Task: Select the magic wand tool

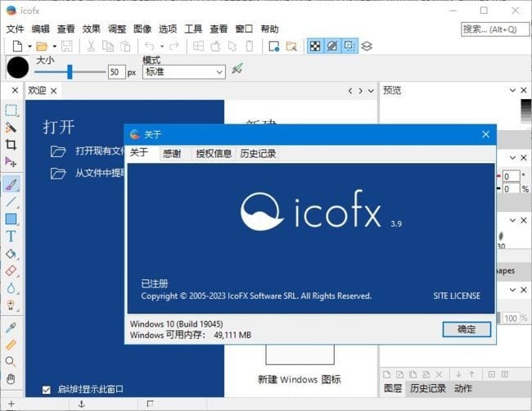Action: click(11, 128)
